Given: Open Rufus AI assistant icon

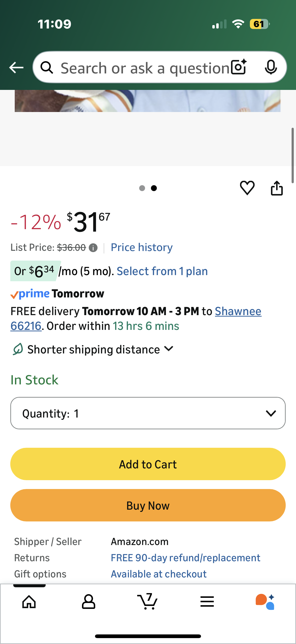Looking at the screenshot, I should 265,602.
